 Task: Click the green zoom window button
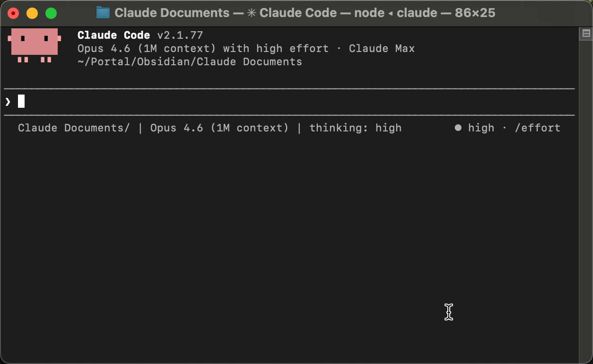click(x=51, y=13)
